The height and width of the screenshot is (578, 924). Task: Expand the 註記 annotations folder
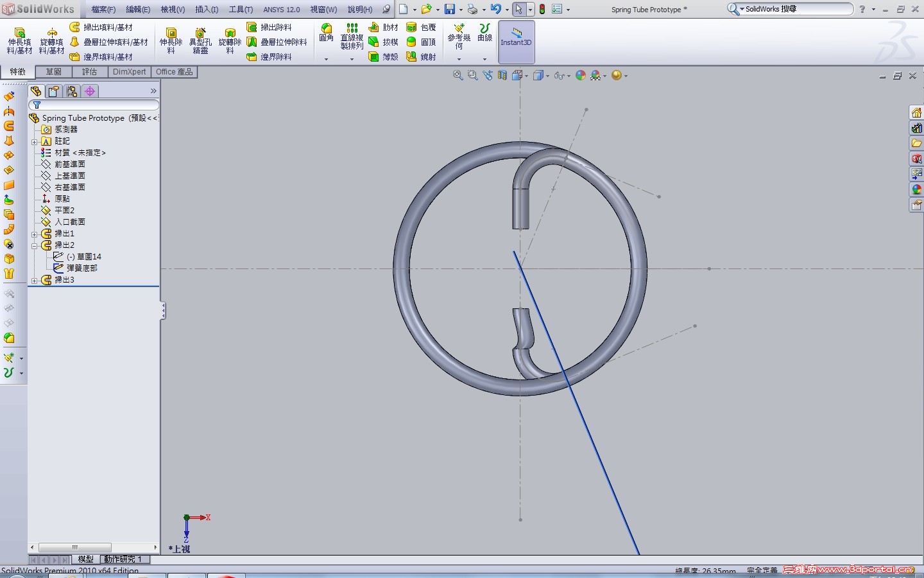pos(35,141)
